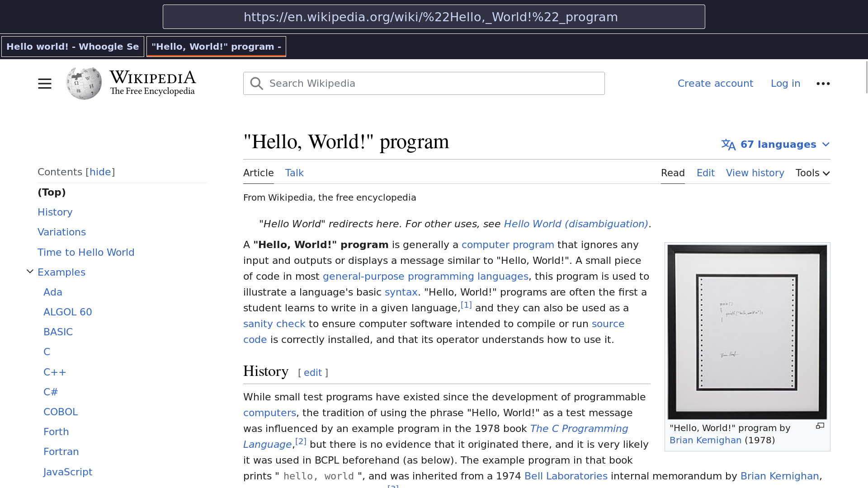868x488 pixels.
Task: Open Hello World (disambiguation) link
Action: (576, 224)
